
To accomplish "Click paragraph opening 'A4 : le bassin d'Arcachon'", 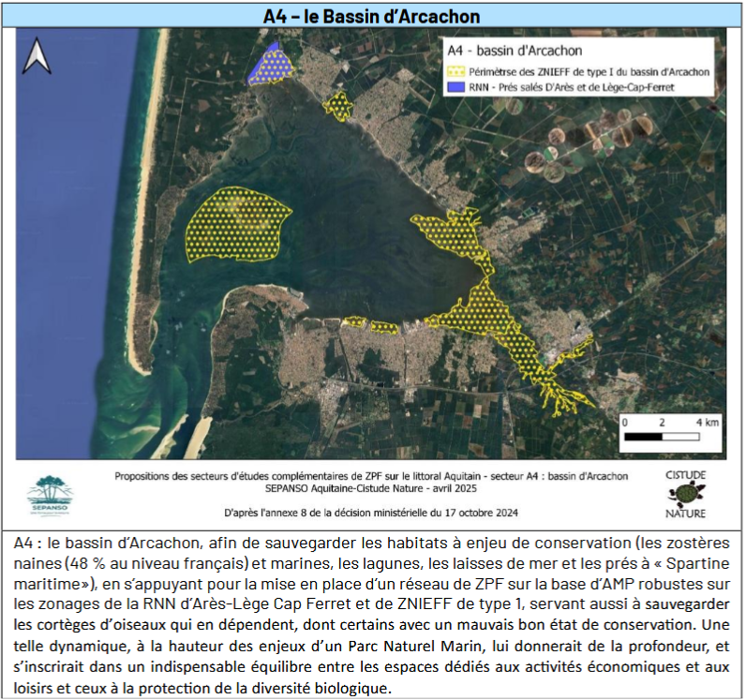I will (x=106, y=543).
